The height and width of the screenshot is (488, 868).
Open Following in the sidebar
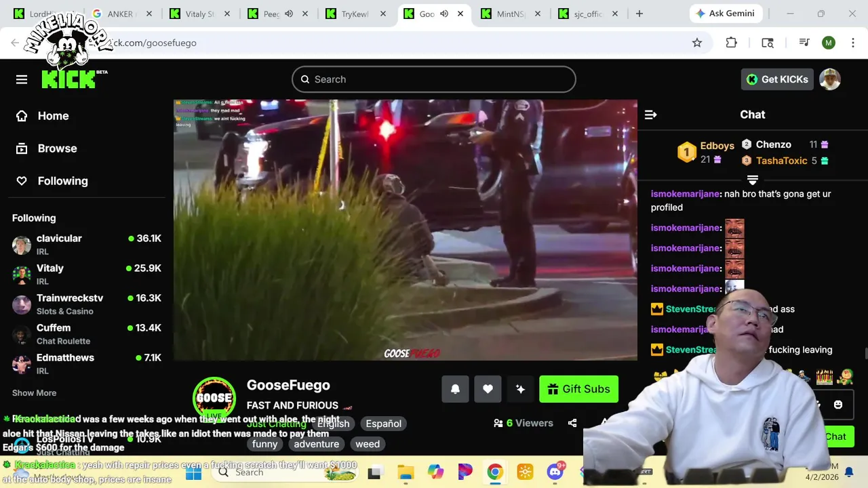tap(62, 181)
